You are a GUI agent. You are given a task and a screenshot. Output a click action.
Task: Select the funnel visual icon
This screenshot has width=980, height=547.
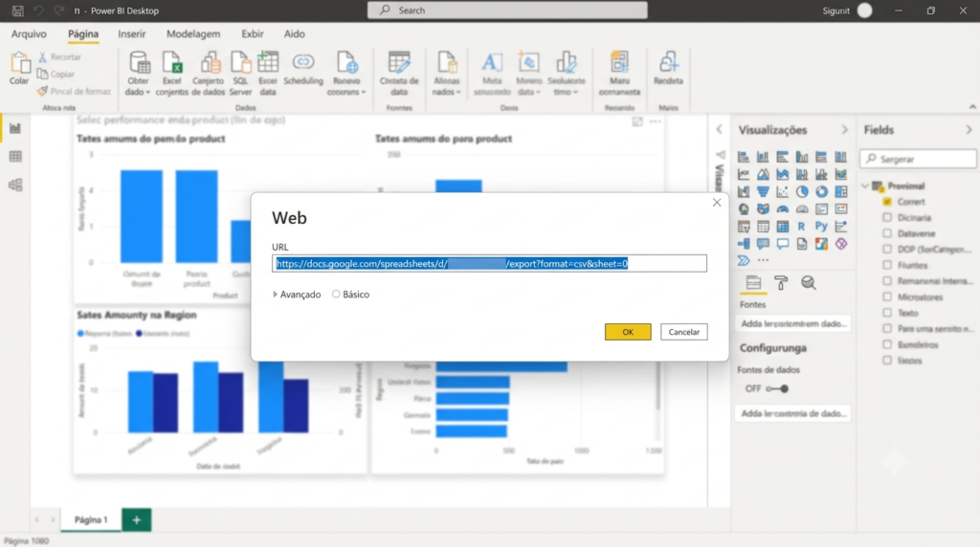click(763, 191)
